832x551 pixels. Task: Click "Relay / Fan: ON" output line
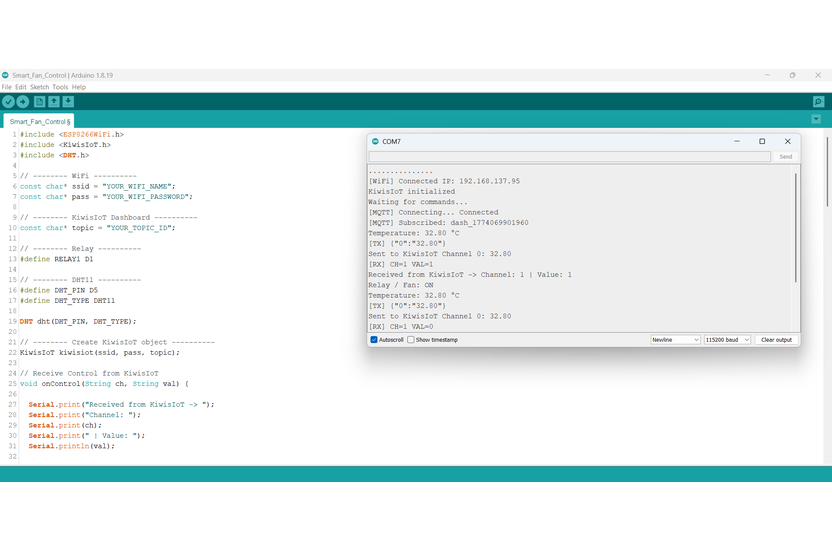tap(401, 285)
